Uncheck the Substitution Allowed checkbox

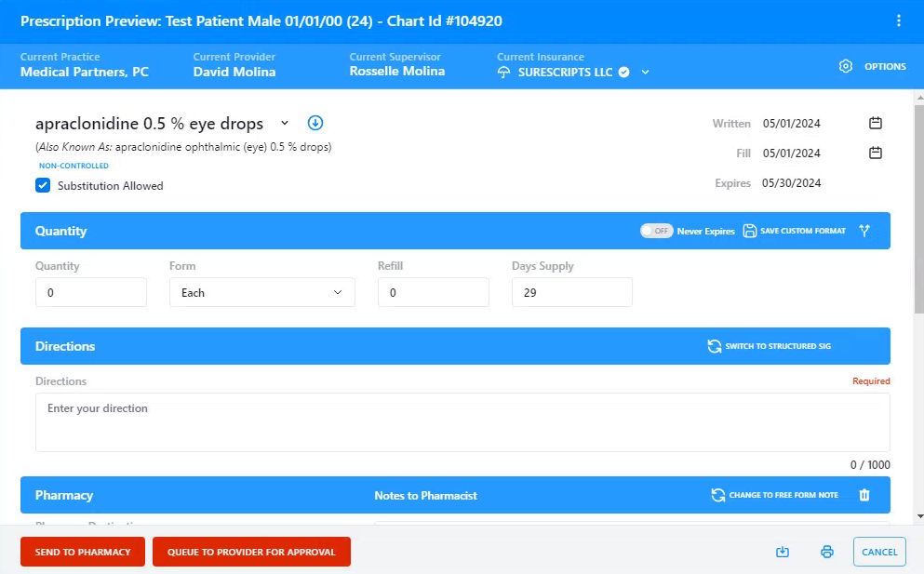click(x=43, y=185)
